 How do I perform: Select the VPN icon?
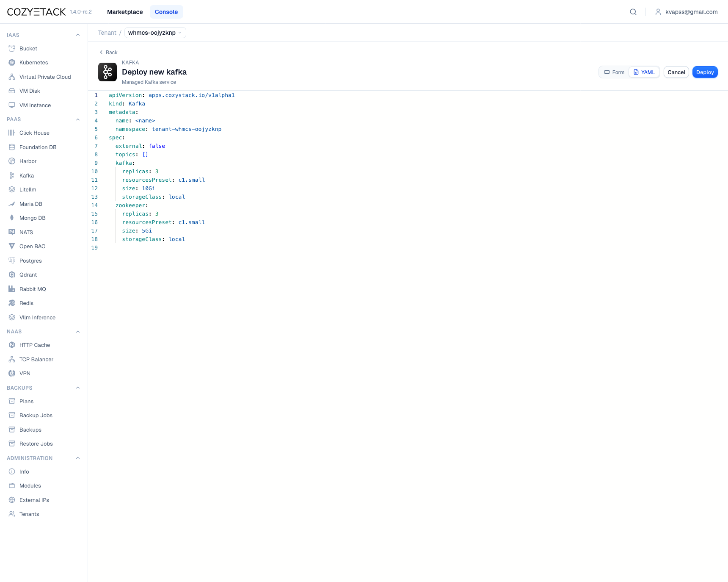pyautogui.click(x=12, y=373)
